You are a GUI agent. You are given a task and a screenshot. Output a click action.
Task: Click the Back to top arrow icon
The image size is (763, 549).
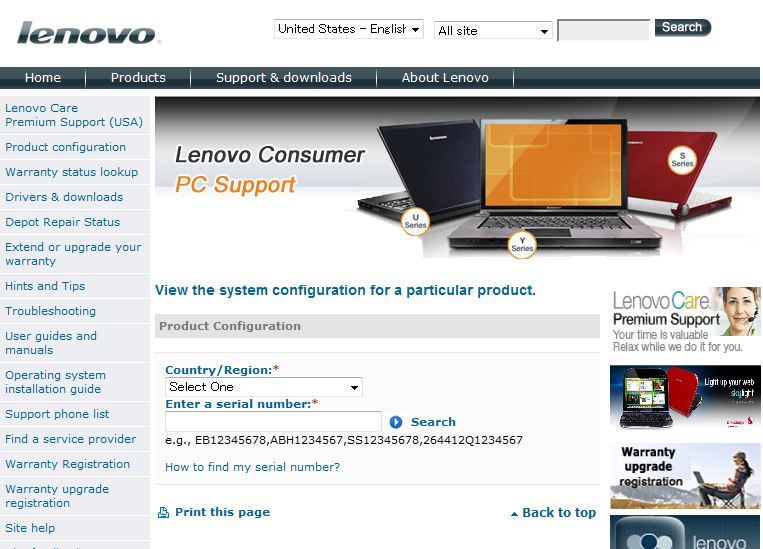click(514, 513)
